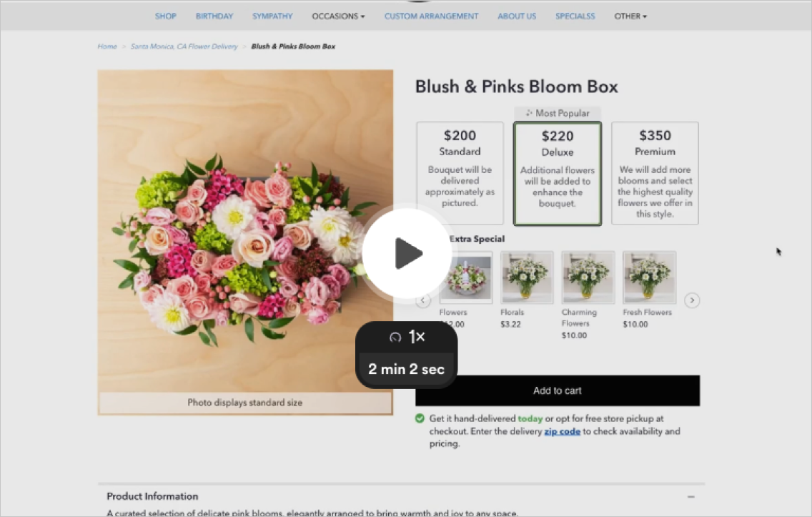
Task: Click the shop logo at top
Action: 417,4
